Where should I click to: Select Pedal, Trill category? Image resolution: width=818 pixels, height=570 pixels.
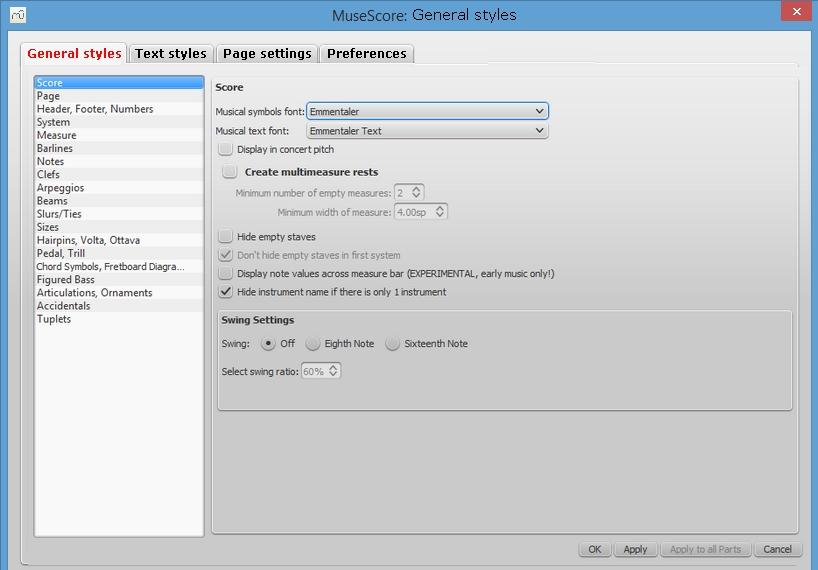(119, 253)
